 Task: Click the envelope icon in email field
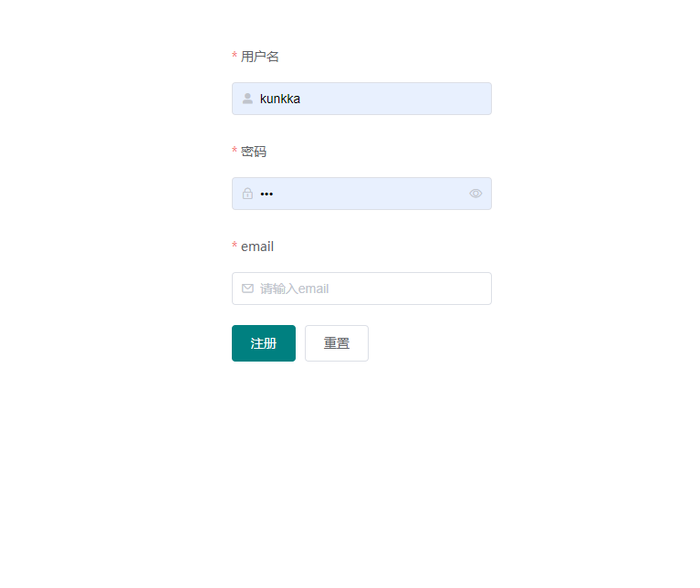[x=247, y=289]
